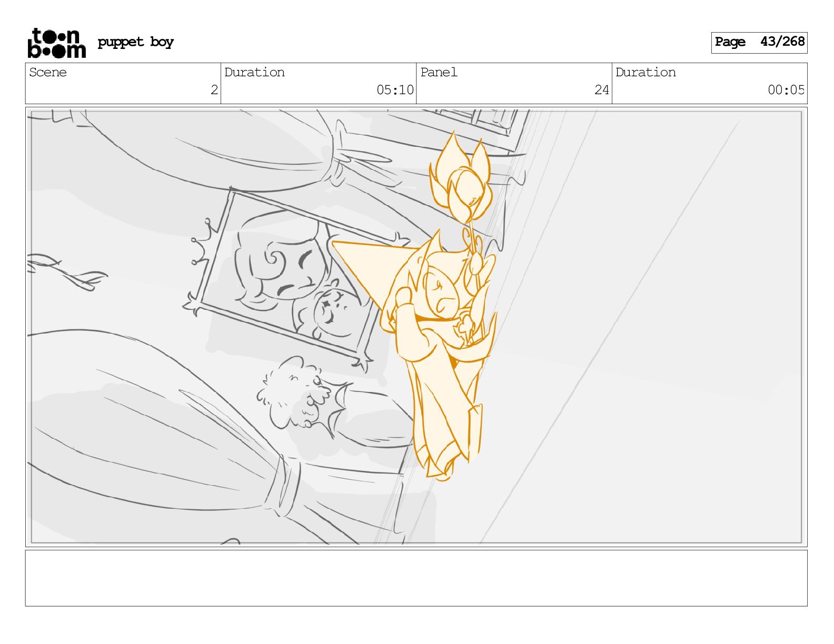Viewport: 834px width, 644px height.
Task: Click the 'Panel' header label
Action: [x=439, y=72]
